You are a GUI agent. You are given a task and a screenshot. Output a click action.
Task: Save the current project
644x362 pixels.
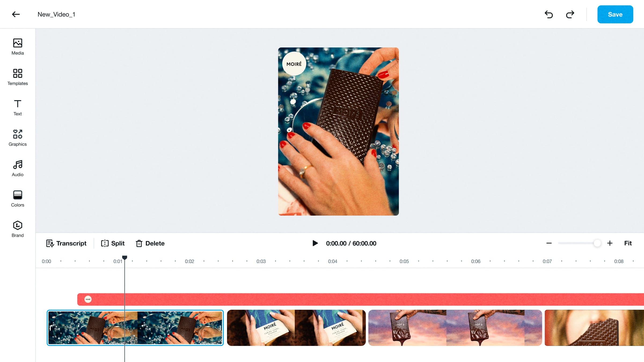[615, 14]
